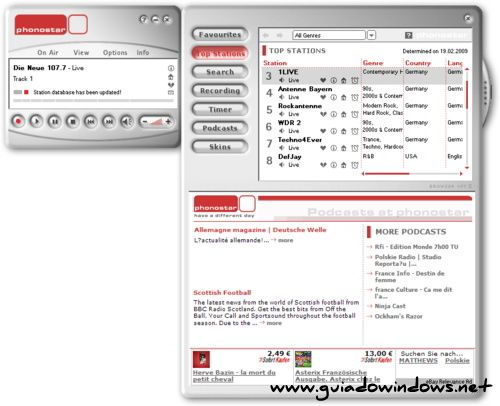
Task: Click the MATTHEWS search link
Action: click(x=418, y=361)
